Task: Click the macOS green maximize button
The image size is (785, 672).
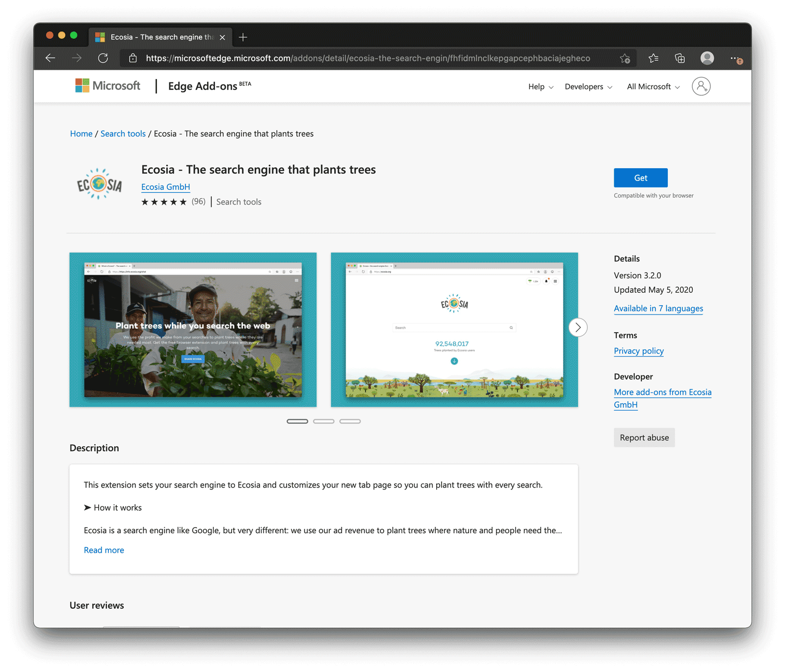Action: (74, 35)
